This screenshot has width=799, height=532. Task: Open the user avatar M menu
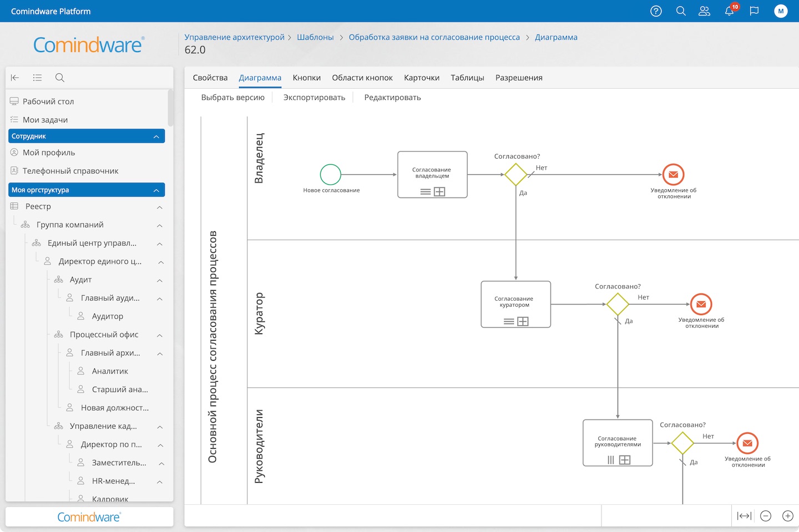781,11
